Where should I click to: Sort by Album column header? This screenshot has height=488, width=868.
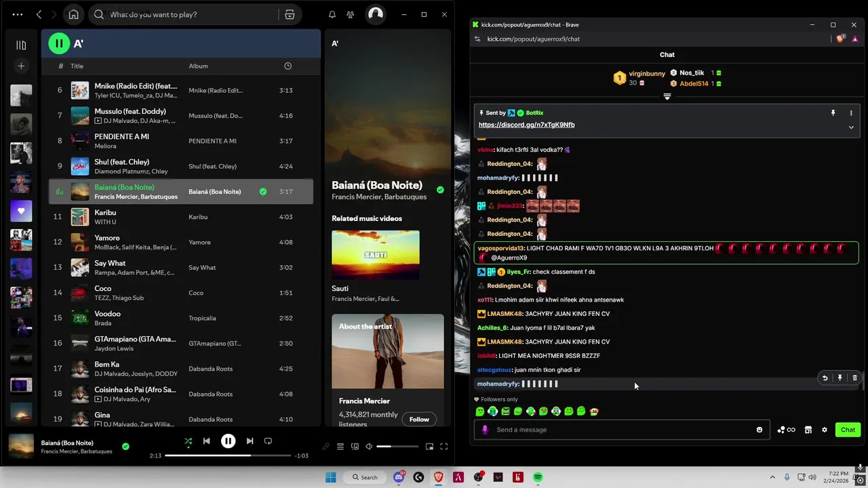tap(198, 66)
